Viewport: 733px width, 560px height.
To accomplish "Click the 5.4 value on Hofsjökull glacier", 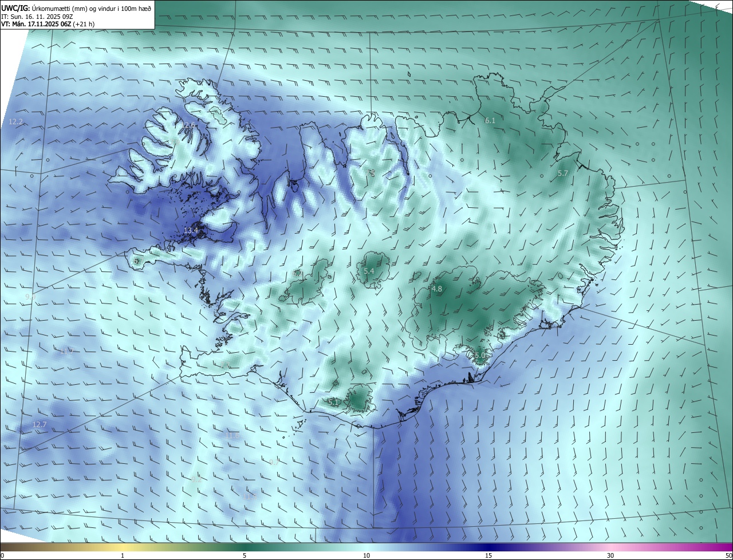I will [x=369, y=271].
